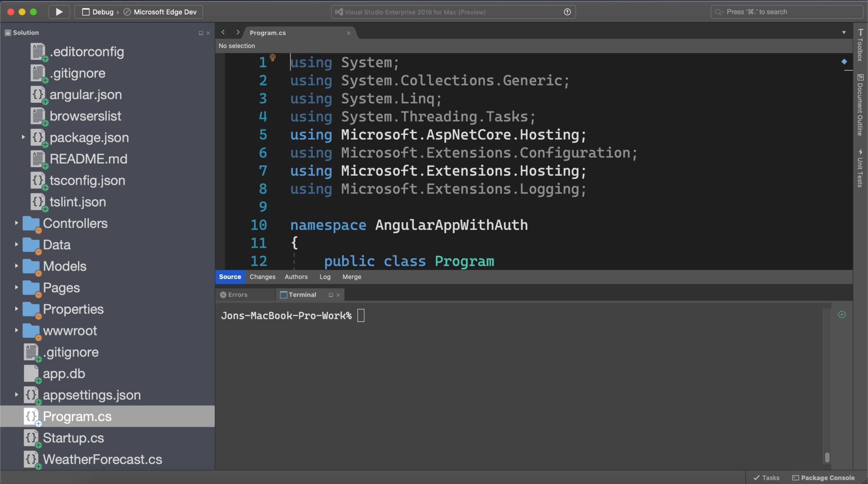Expand the Models folder
Viewport: 868px width, 484px height.
tap(16, 266)
